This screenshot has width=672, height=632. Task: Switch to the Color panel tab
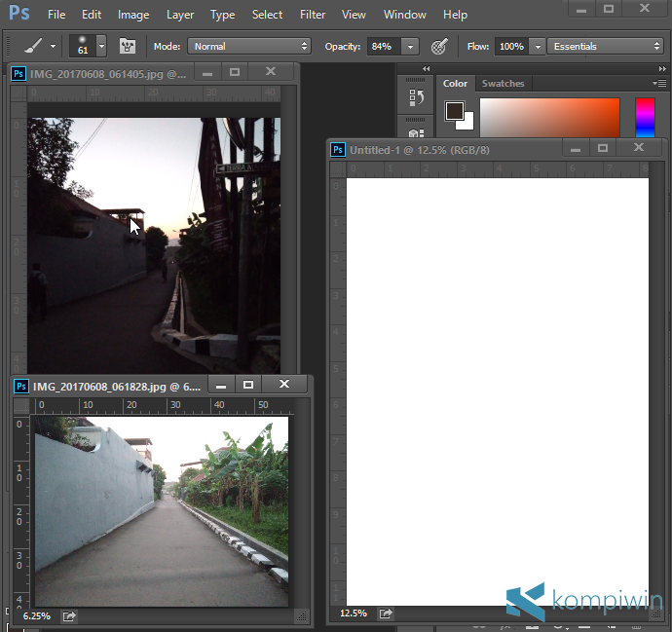pyautogui.click(x=455, y=83)
